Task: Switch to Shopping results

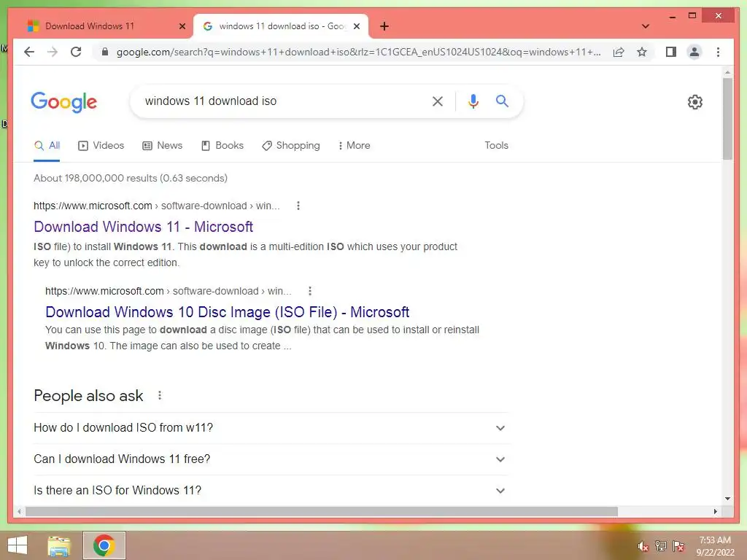Action: coord(290,145)
